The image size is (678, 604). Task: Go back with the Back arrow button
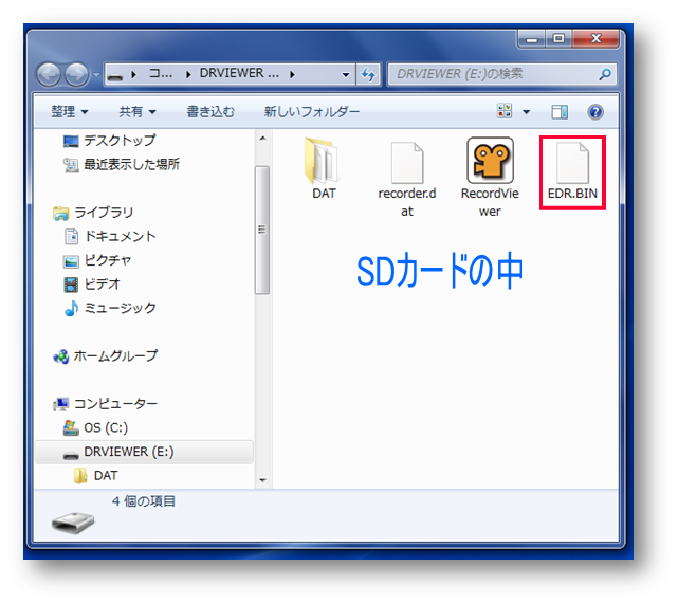click(48, 74)
